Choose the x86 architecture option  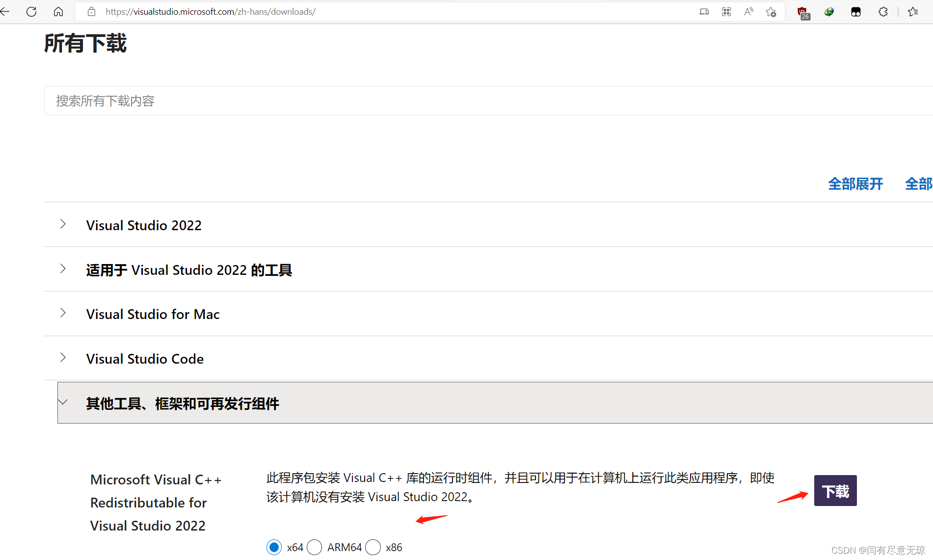pyautogui.click(x=373, y=547)
